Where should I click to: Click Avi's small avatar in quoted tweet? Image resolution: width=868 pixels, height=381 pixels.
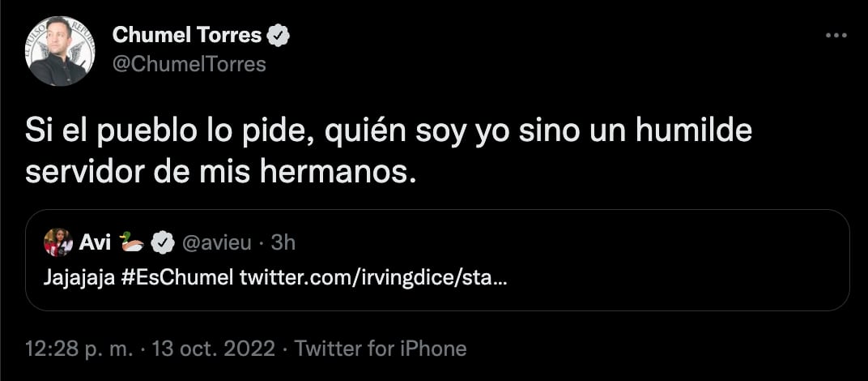[x=58, y=241]
